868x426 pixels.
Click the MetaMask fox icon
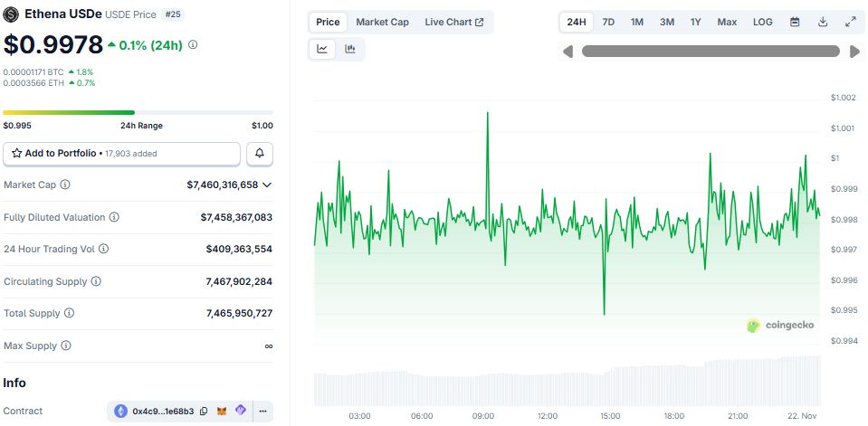[223, 412]
